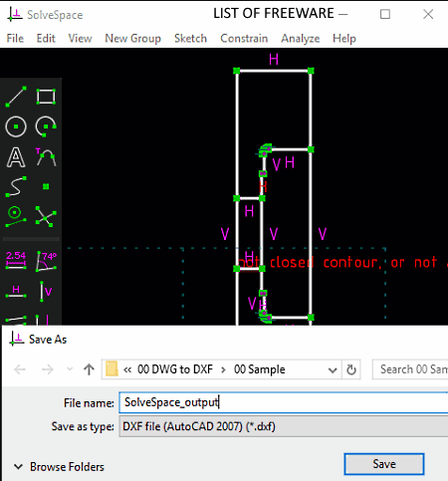This screenshot has width=448, height=481.
Task: Select the rectangle sketch tool
Action: pyautogui.click(x=46, y=97)
